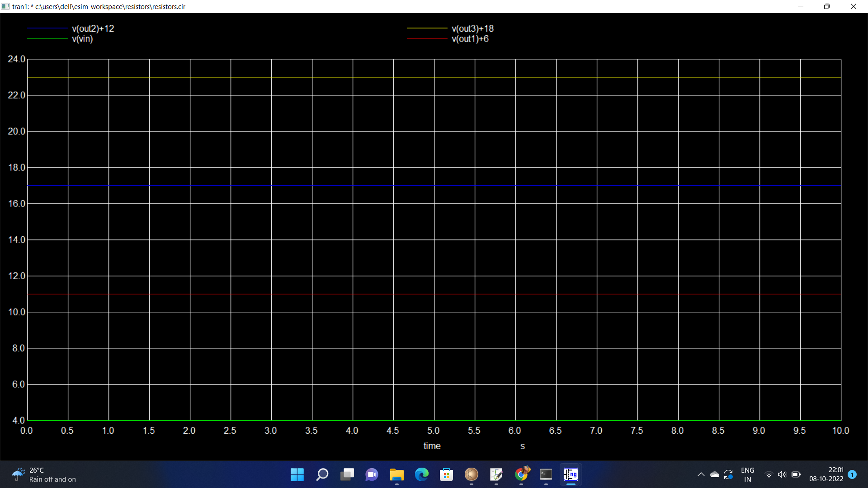Screen dimensions: 868x488
Task: Click the 's' unit label below axis
Action: pyautogui.click(x=523, y=446)
